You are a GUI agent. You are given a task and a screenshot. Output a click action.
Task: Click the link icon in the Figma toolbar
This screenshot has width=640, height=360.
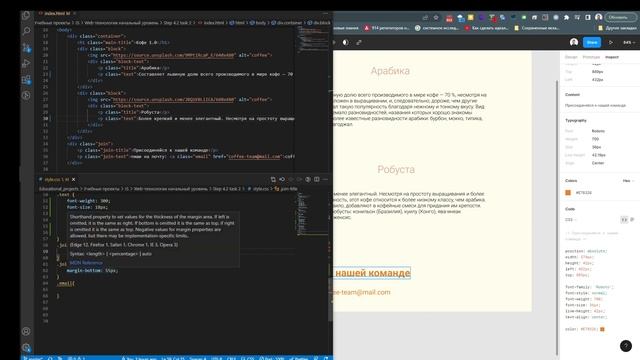(x=359, y=42)
